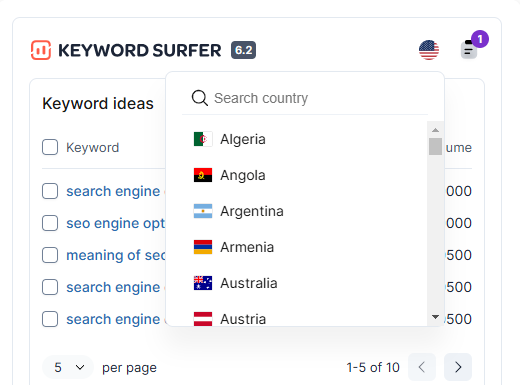Open the 'meaning of seo' keyword link
This screenshot has width=520, height=385.
pos(116,255)
